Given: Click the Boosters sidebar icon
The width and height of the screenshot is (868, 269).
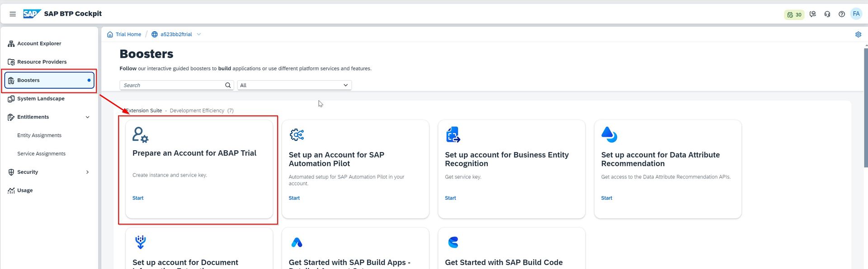Looking at the screenshot, I should pos(11,80).
